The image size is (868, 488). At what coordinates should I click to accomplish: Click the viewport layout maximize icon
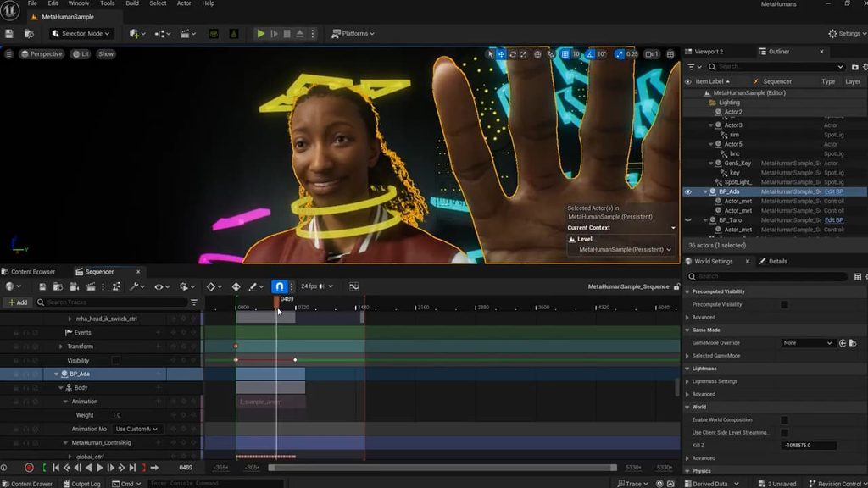(670, 53)
